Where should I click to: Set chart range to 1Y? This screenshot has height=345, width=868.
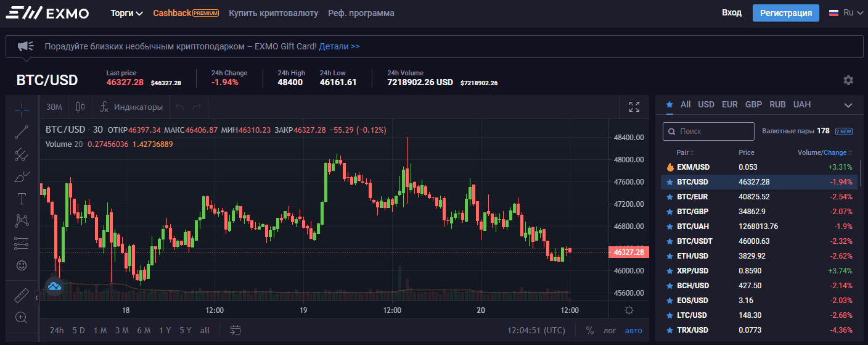point(165,330)
